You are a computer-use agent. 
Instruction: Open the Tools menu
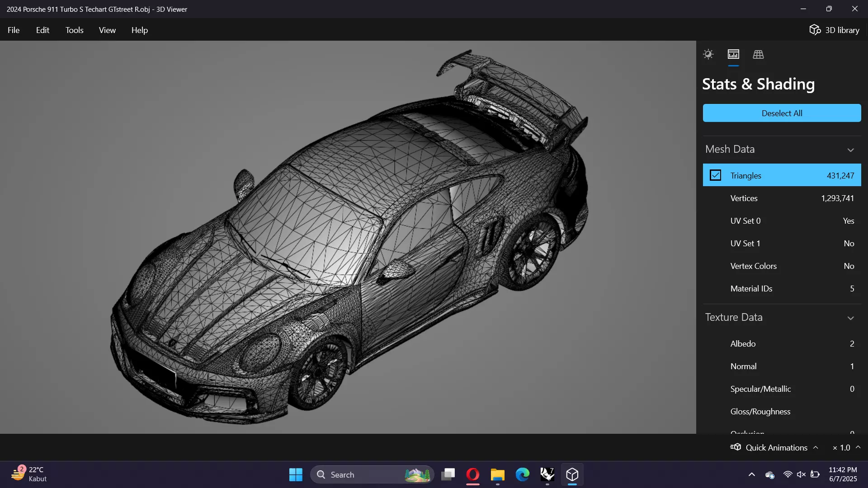point(75,30)
